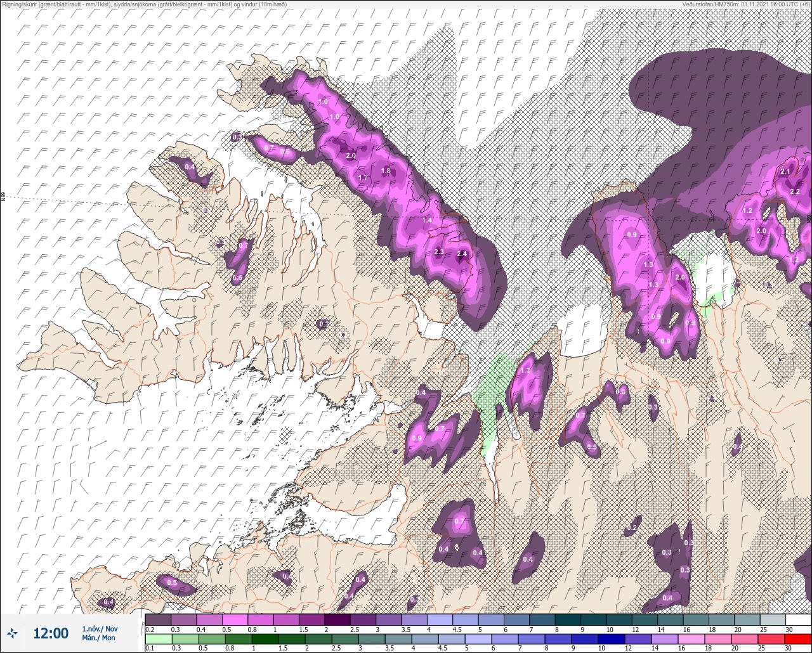Click the 2.1 precipitation value on the map
The image size is (812, 653).
pos(785,172)
